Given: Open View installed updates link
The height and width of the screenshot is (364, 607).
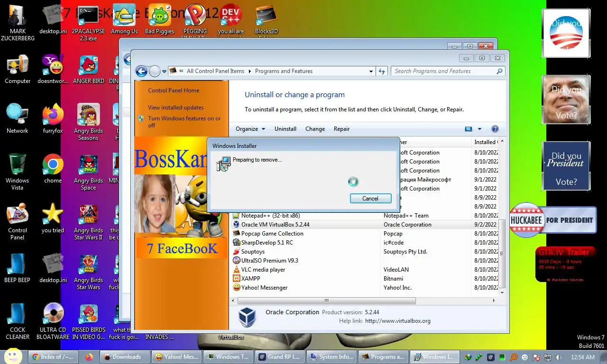Looking at the screenshot, I should (175, 108).
